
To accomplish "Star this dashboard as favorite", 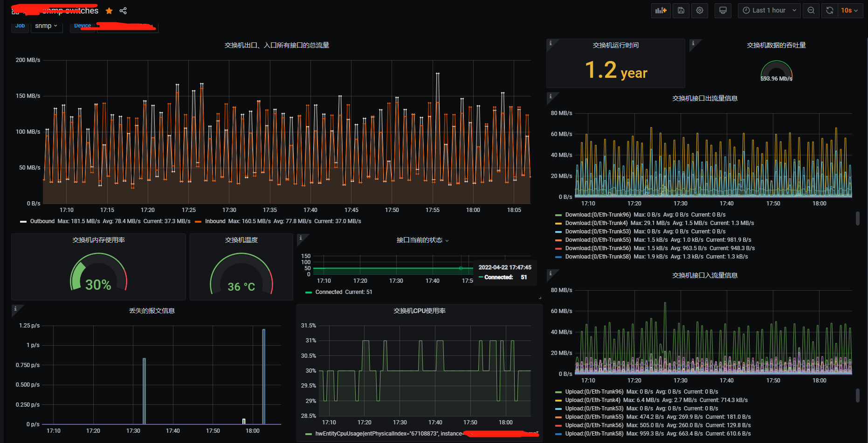I will (x=109, y=11).
